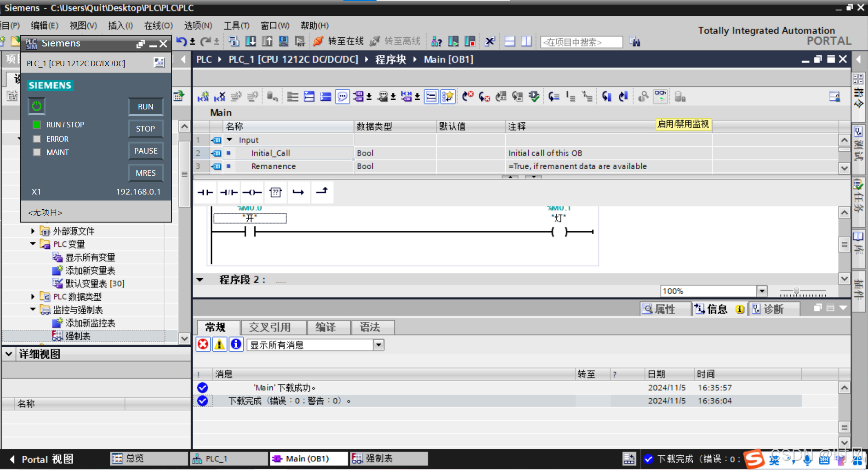Collapse the 监控与强制表 tree node

click(x=33, y=310)
